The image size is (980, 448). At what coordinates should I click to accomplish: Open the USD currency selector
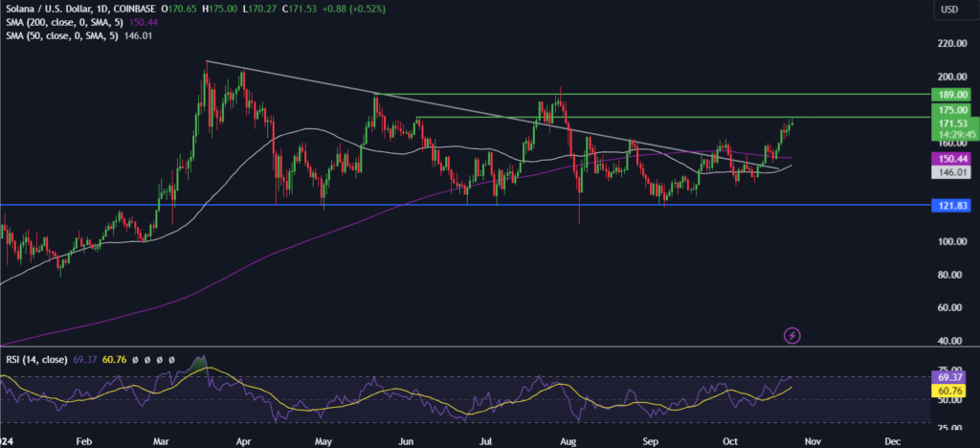pyautogui.click(x=949, y=10)
